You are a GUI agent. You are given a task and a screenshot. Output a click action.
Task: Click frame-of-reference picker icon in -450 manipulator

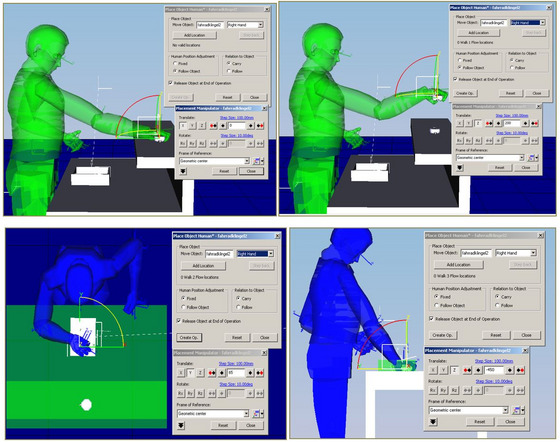click(516, 411)
